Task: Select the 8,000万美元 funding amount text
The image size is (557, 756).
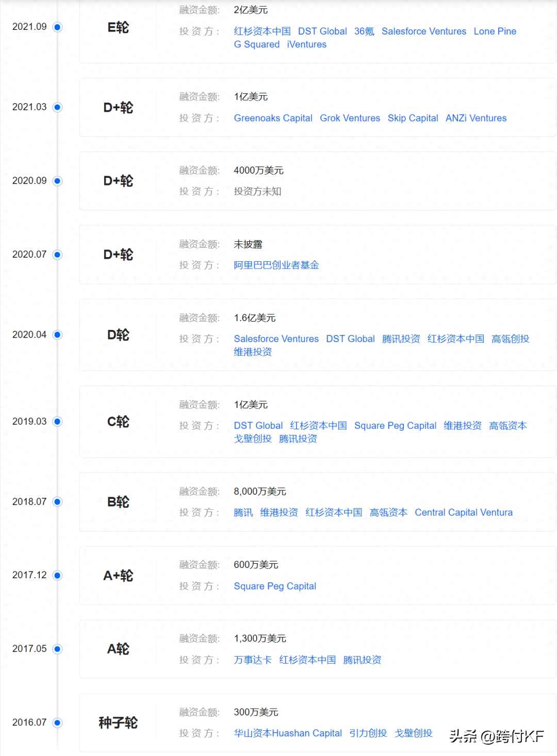Action: 260,492
